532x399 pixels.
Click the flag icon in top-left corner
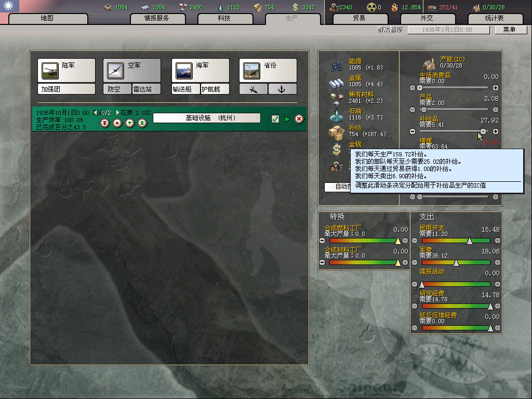[9, 6]
